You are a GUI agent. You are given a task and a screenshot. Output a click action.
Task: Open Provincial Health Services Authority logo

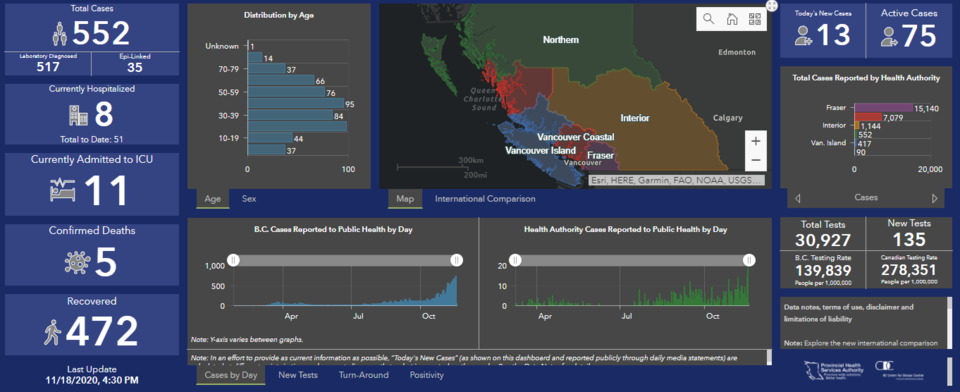(x=835, y=370)
